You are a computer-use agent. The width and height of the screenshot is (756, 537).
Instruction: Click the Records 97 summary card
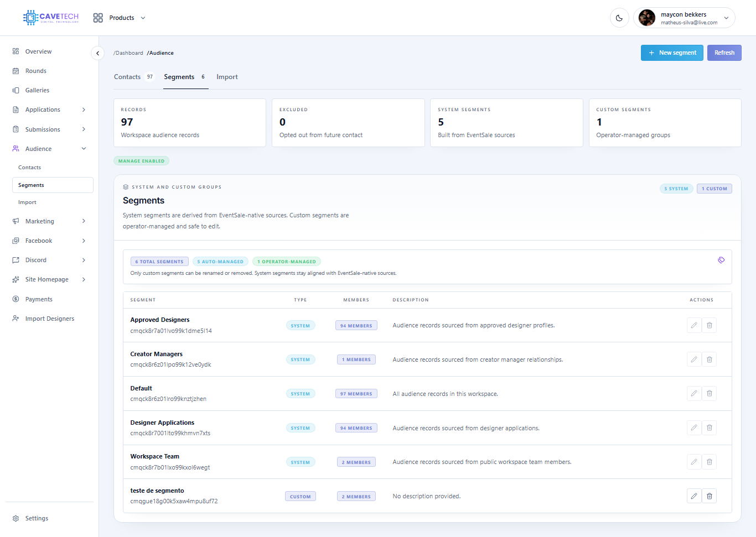(x=190, y=123)
